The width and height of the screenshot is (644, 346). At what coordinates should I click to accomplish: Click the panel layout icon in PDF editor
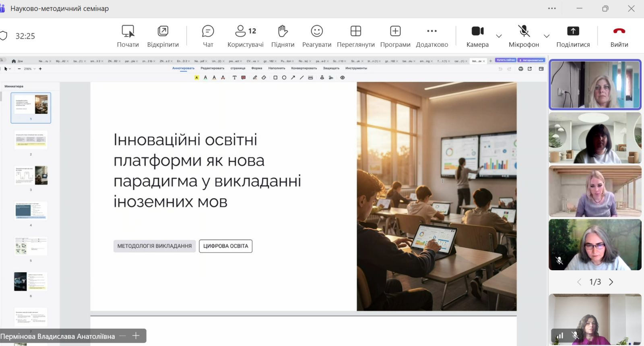pyautogui.click(x=541, y=69)
